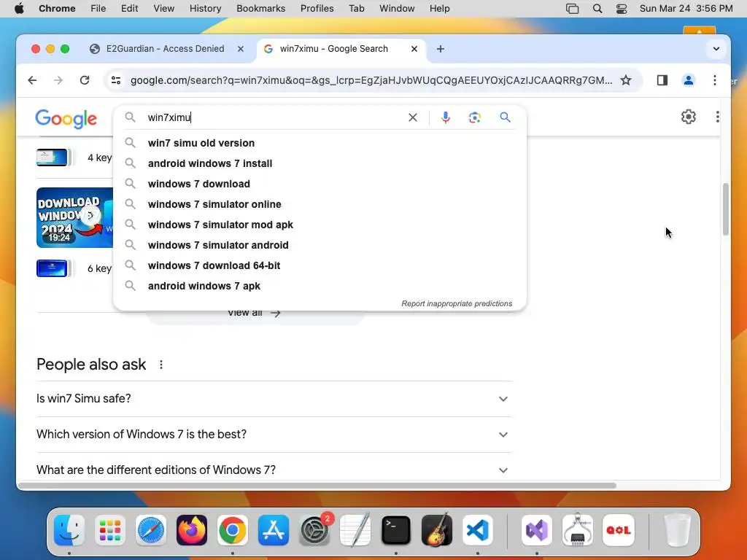Open App Store from the Dock

(274, 530)
